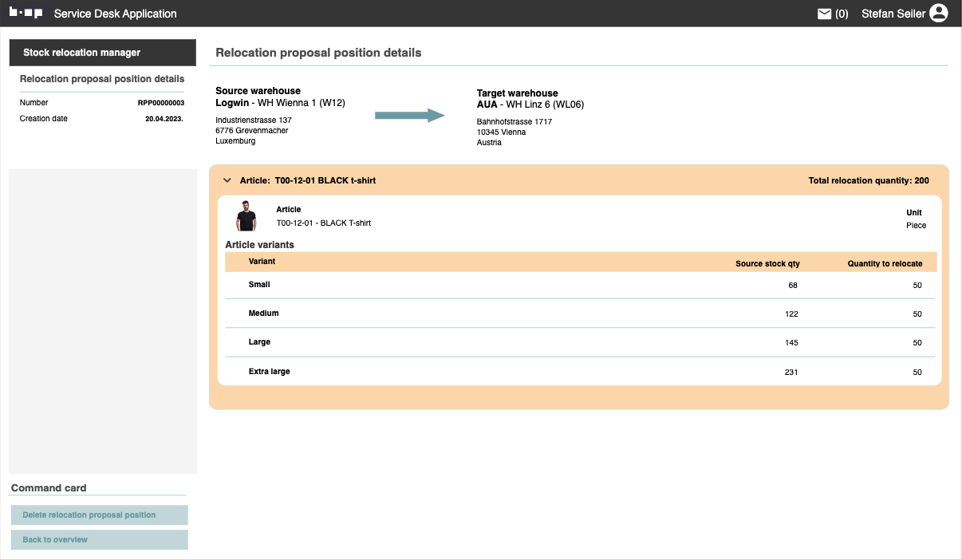The image size is (962, 560).
Task: Click Back to overview button
Action: [x=100, y=540]
